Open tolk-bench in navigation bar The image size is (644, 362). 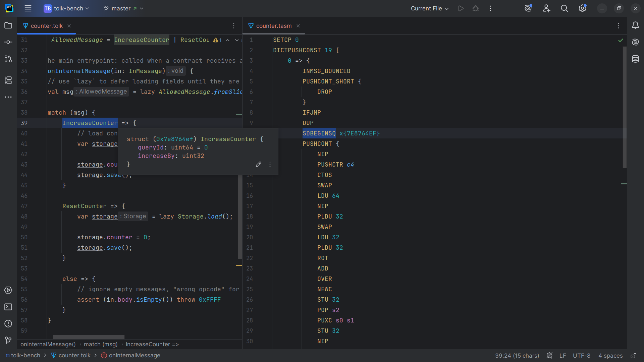[x=23, y=356]
